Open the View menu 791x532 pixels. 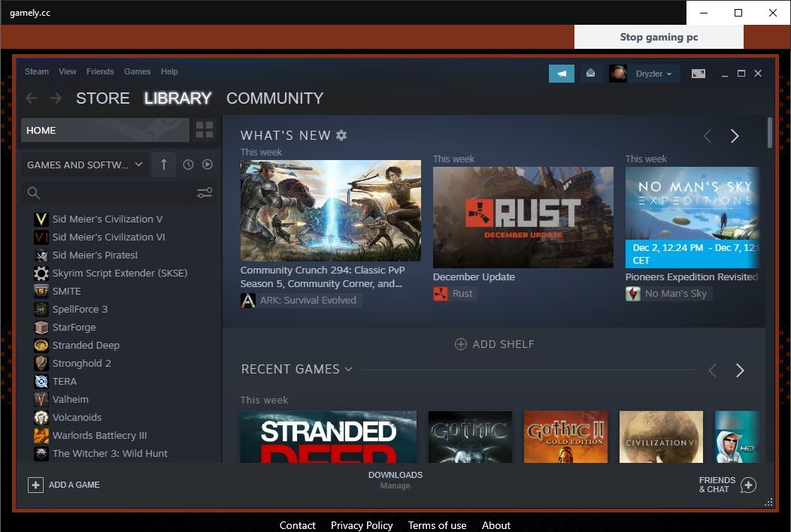tap(68, 71)
